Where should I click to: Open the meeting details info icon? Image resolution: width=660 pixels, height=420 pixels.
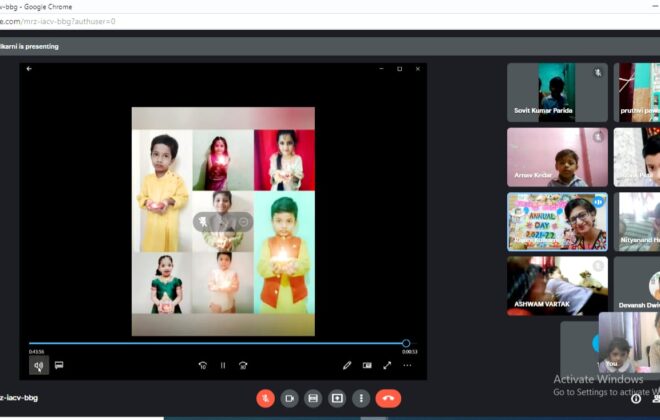click(x=636, y=398)
